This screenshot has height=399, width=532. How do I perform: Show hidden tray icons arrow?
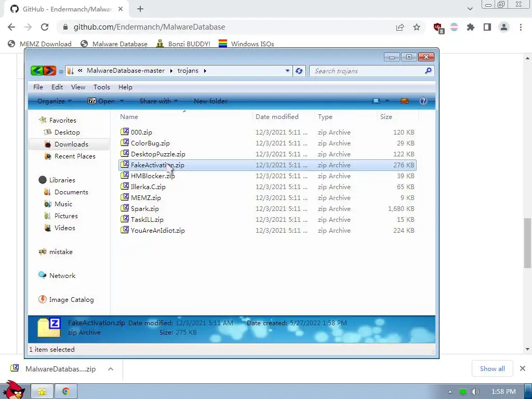pos(450,392)
